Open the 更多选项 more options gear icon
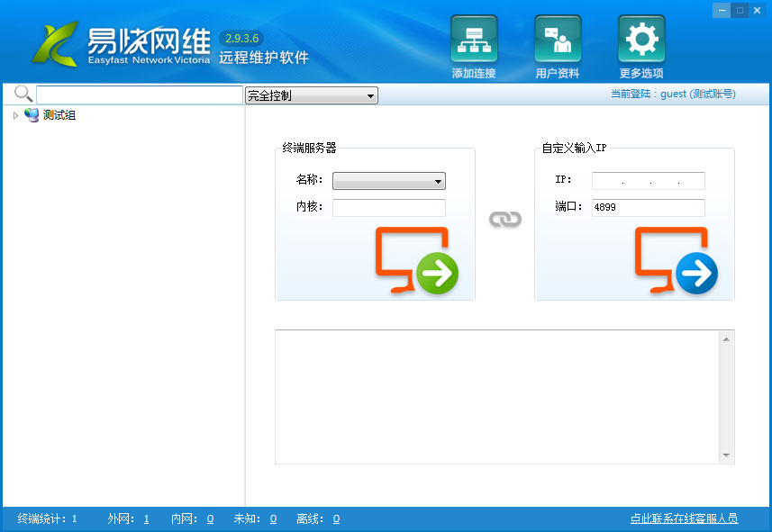Viewport: 772px width, 532px height. 641,40
